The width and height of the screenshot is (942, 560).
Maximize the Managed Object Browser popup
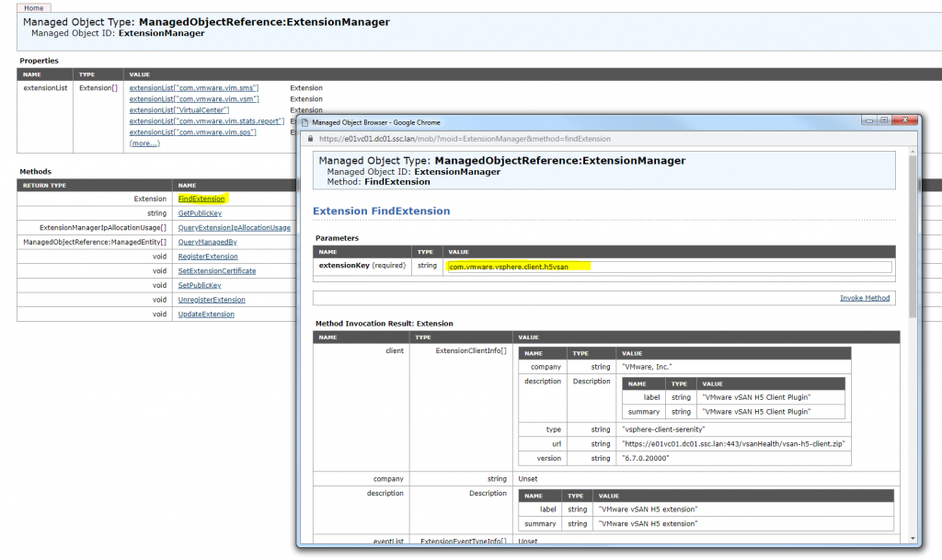[x=884, y=120]
